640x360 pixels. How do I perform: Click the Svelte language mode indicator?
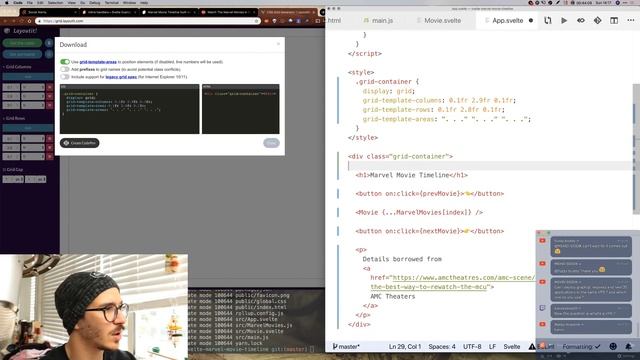click(511, 347)
